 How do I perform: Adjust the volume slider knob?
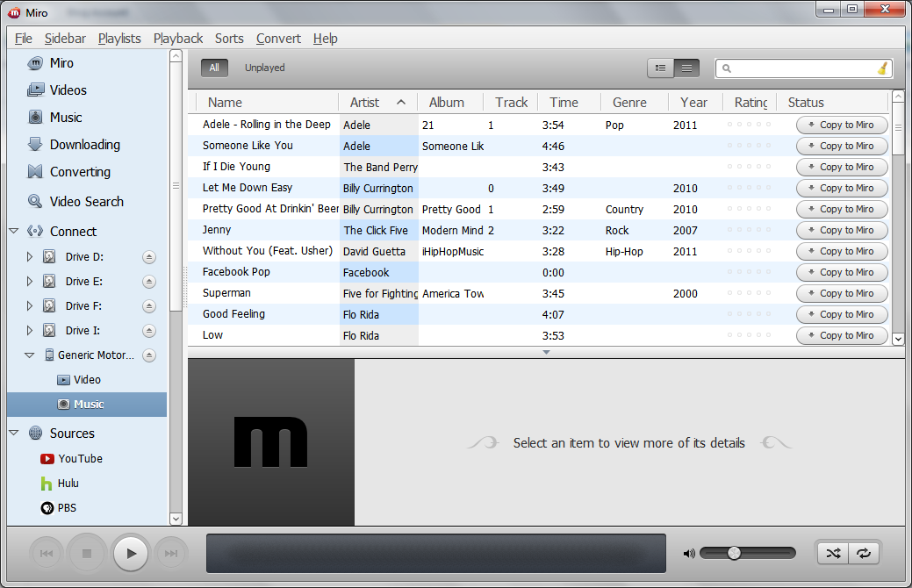(x=734, y=553)
